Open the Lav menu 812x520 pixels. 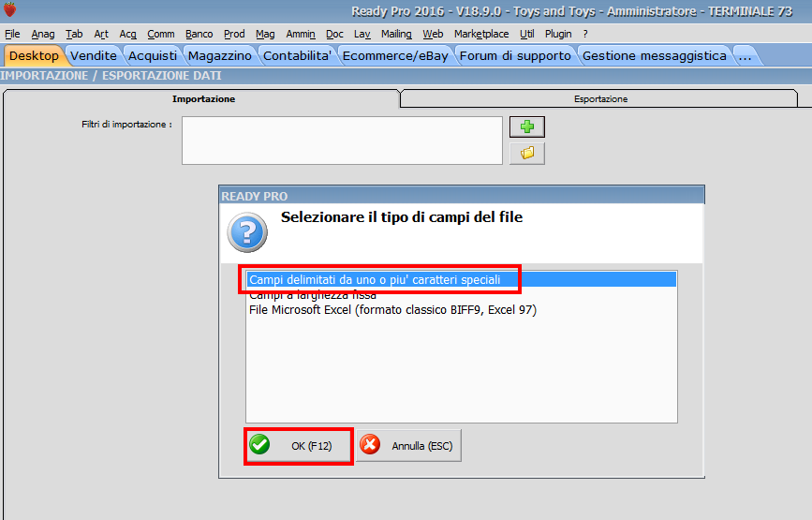tap(362, 34)
